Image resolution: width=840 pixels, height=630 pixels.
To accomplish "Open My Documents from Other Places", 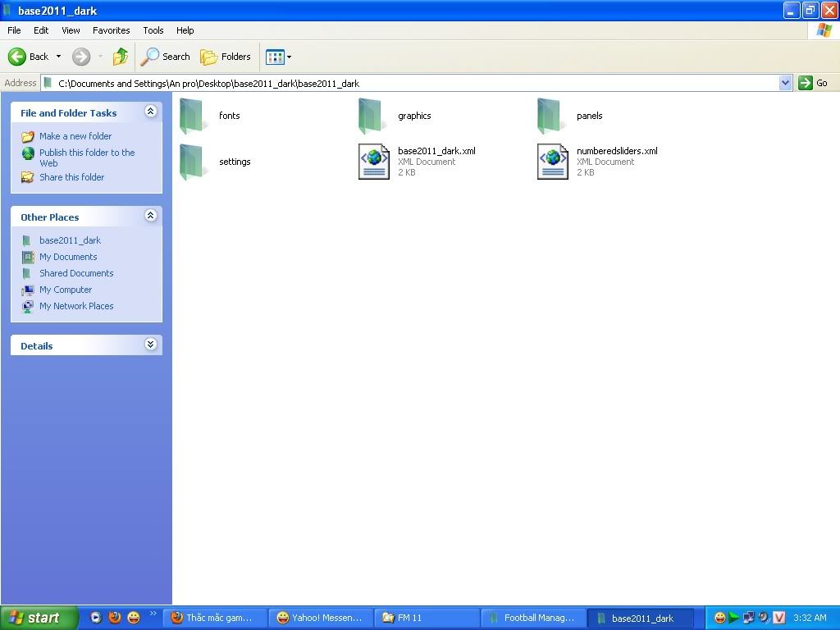I will click(x=68, y=257).
